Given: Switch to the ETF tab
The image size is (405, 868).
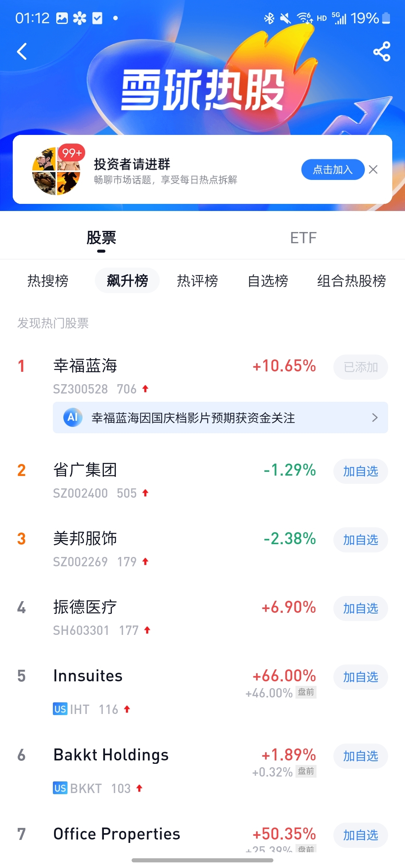Looking at the screenshot, I should click(x=303, y=238).
